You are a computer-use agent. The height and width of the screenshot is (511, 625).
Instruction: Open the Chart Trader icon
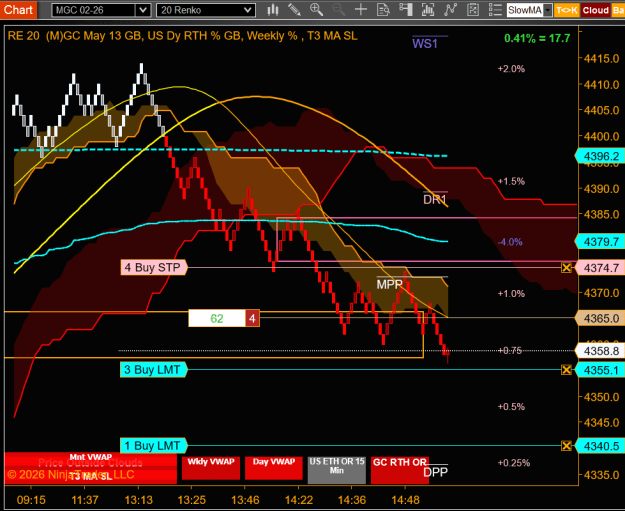(405, 10)
